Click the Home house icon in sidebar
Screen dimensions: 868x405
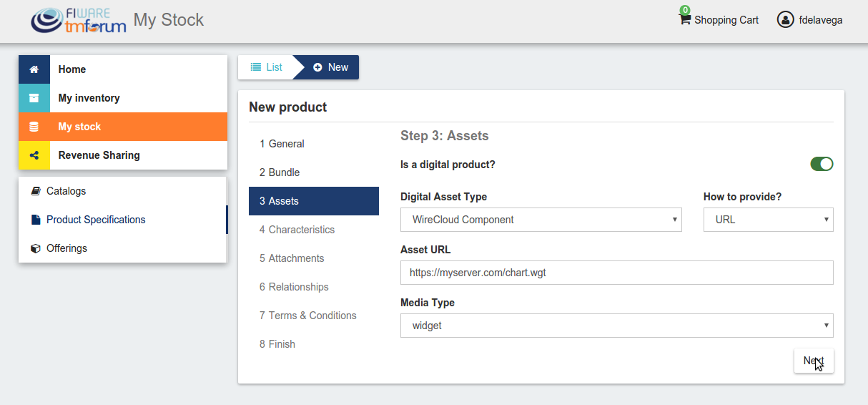tap(34, 69)
